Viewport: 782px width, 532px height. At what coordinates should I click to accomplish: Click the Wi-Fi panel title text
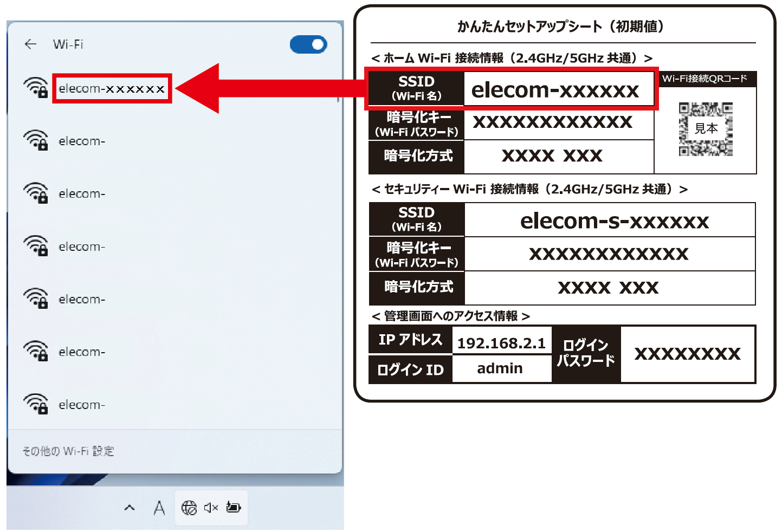[68, 44]
